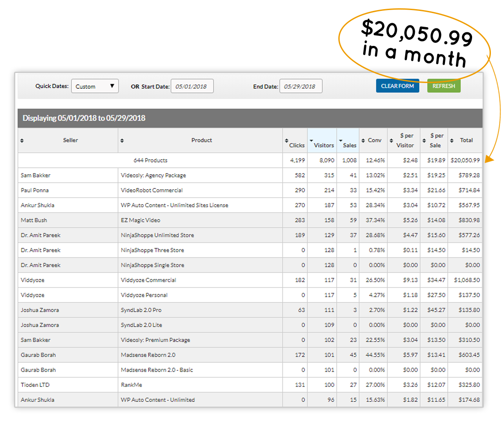Select VideoRobot Commercial product cell
This screenshot has width=504, height=421.
pyautogui.click(x=200, y=190)
